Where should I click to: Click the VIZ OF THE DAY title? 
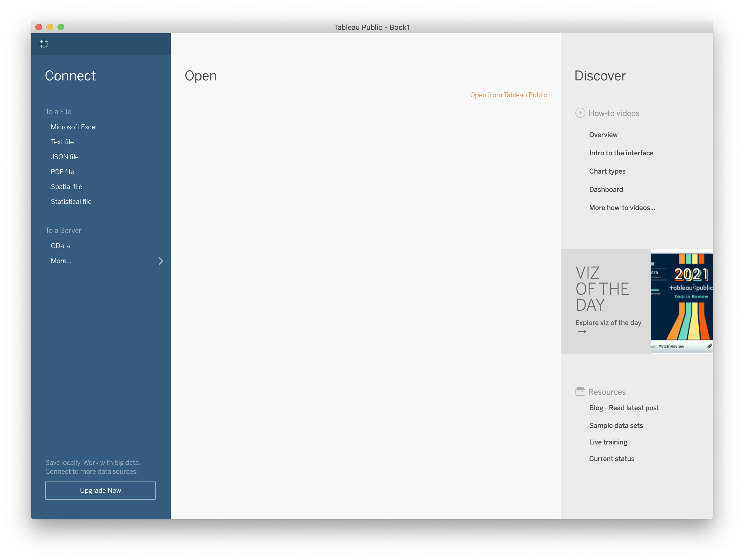(602, 289)
